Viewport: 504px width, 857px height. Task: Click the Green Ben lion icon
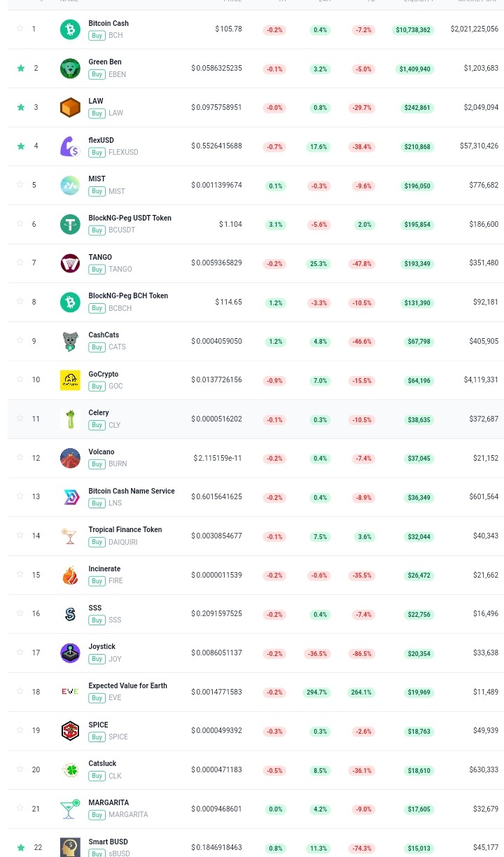coord(70,69)
